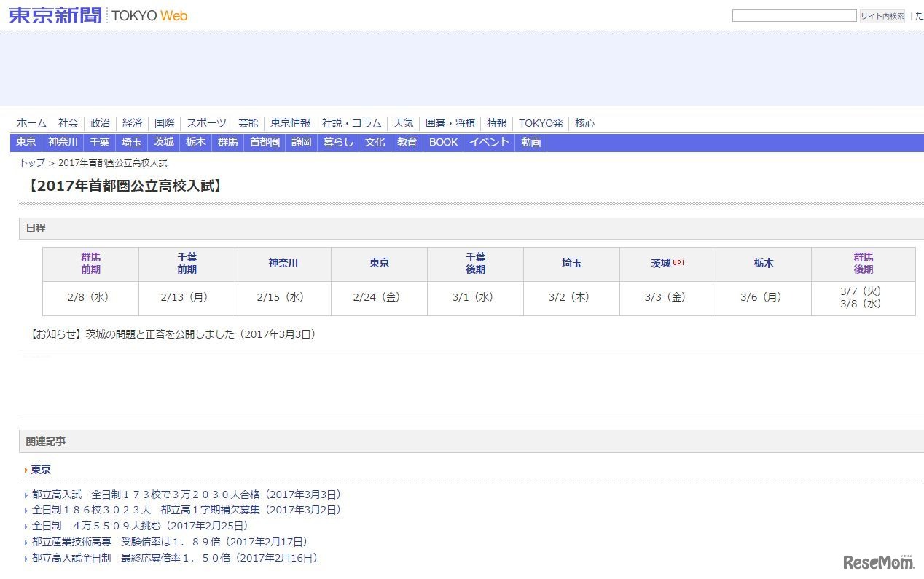This screenshot has height=579, width=924.
Task: Click the トップ breadcrumb link
Action: click(x=32, y=162)
